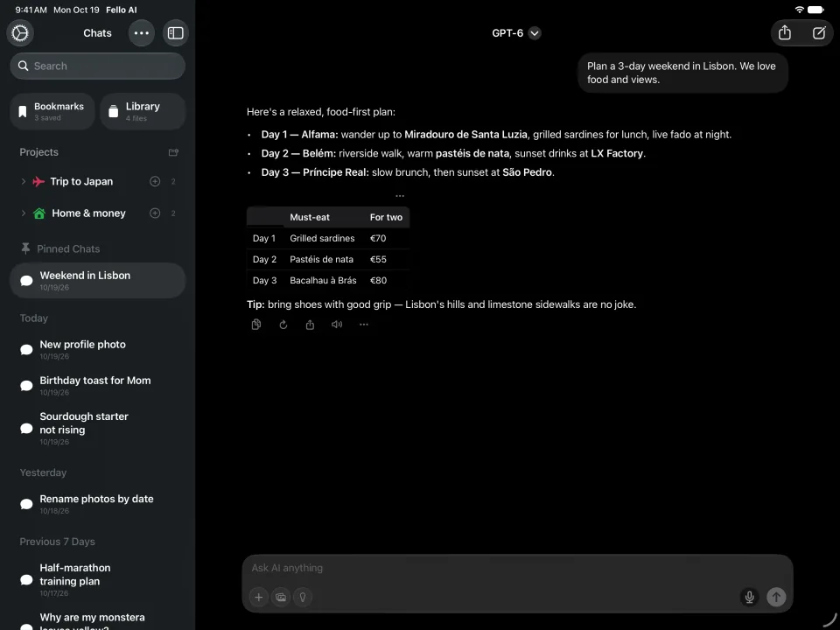Click the For two column header

pyautogui.click(x=386, y=218)
